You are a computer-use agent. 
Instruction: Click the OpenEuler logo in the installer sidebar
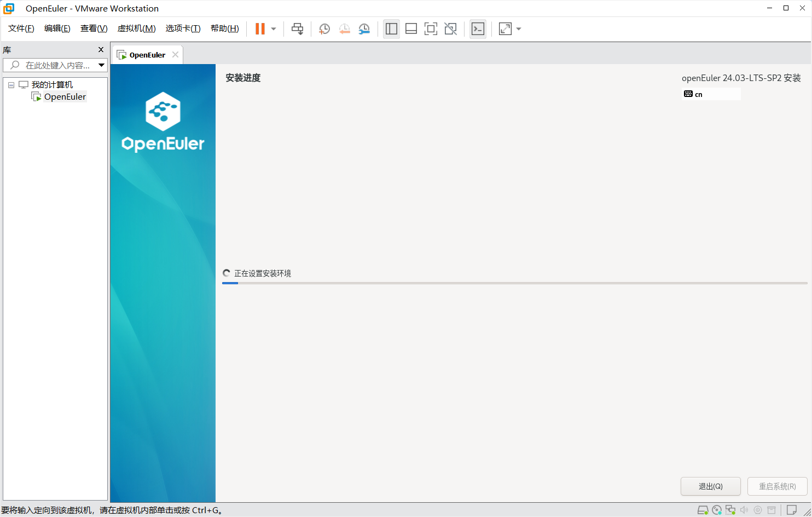click(x=163, y=122)
